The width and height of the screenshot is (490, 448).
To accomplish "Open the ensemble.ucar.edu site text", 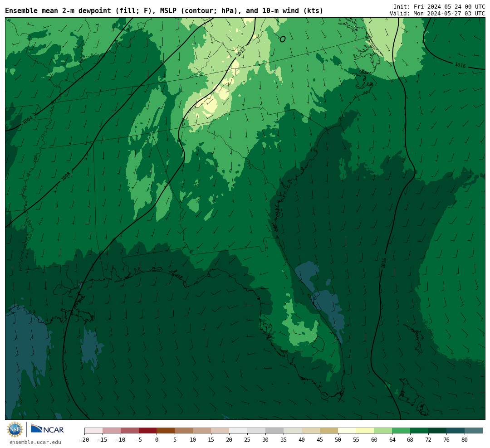I will (x=35, y=442).
